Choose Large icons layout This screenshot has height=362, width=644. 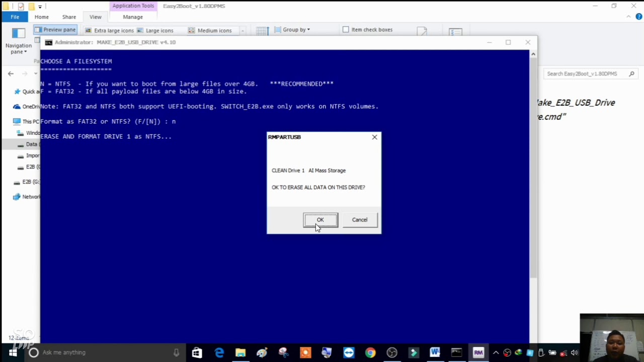(155, 30)
